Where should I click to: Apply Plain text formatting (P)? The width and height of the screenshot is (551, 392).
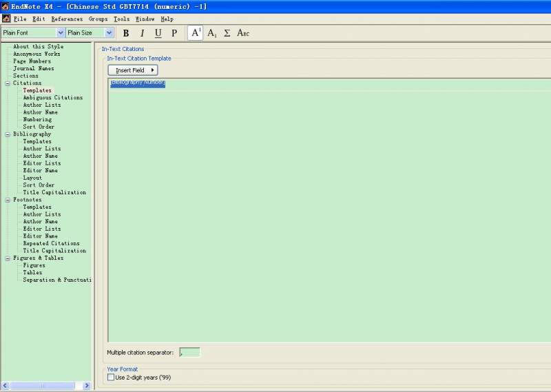click(x=174, y=33)
